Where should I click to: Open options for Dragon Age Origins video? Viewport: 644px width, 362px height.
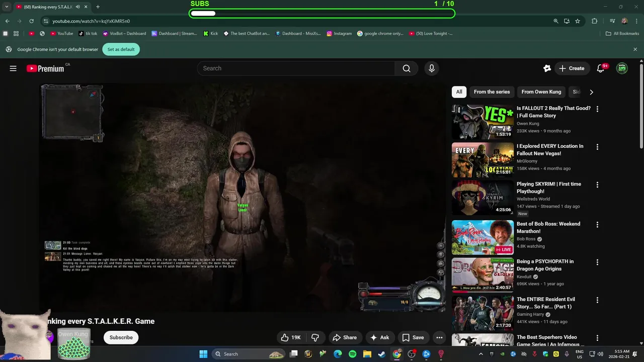(x=597, y=262)
